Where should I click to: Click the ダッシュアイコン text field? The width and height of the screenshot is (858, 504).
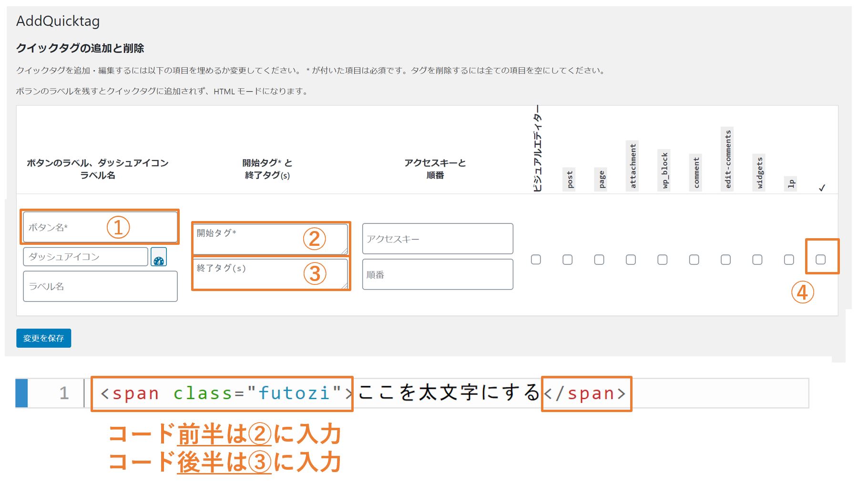(85, 257)
